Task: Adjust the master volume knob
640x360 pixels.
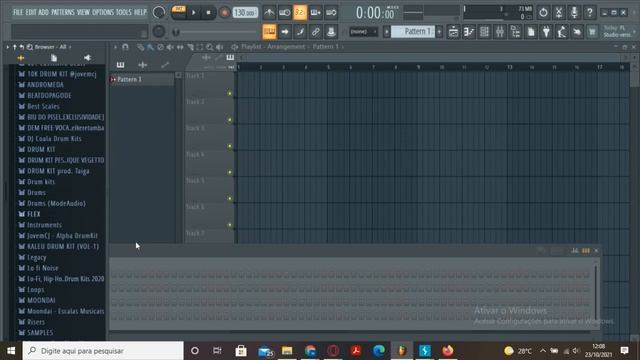Action: (x=159, y=13)
